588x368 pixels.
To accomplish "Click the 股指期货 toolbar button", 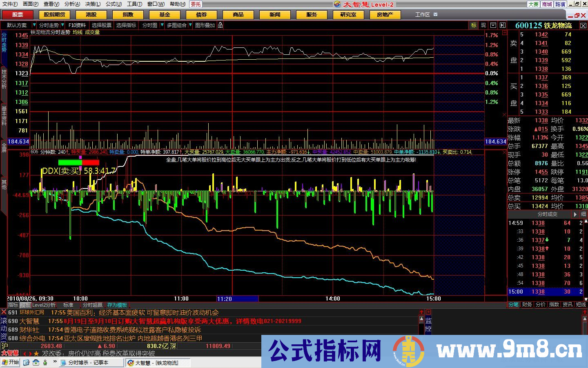I will pyautogui.click(x=54, y=15).
